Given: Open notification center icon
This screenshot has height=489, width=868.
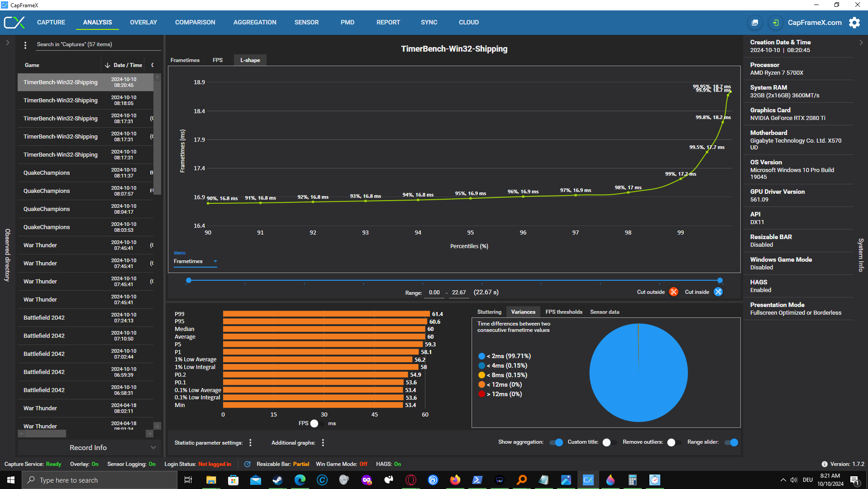Looking at the screenshot, I should point(854,480).
